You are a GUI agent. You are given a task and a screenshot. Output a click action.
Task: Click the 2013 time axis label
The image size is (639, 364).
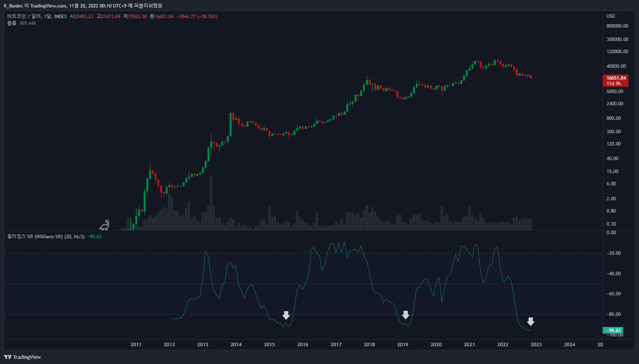pyautogui.click(x=203, y=345)
